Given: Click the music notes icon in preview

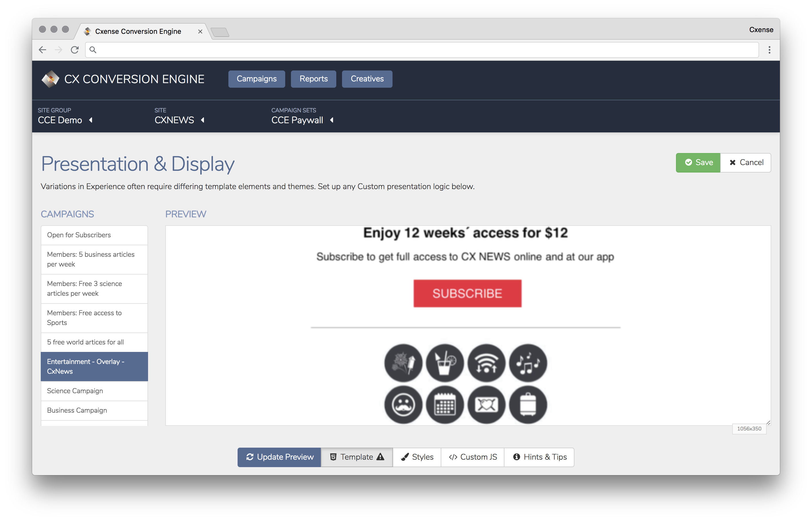Looking at the screenshot, I should pos(528,363).
